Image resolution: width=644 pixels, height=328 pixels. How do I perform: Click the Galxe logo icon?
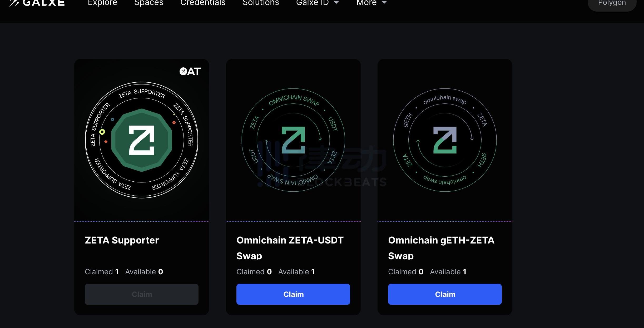(x=14, y=3)
